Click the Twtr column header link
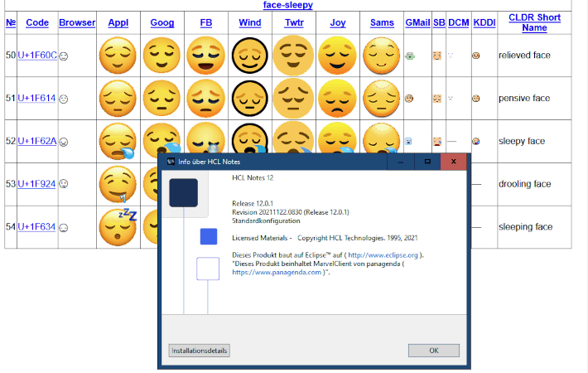 (294, 22)
